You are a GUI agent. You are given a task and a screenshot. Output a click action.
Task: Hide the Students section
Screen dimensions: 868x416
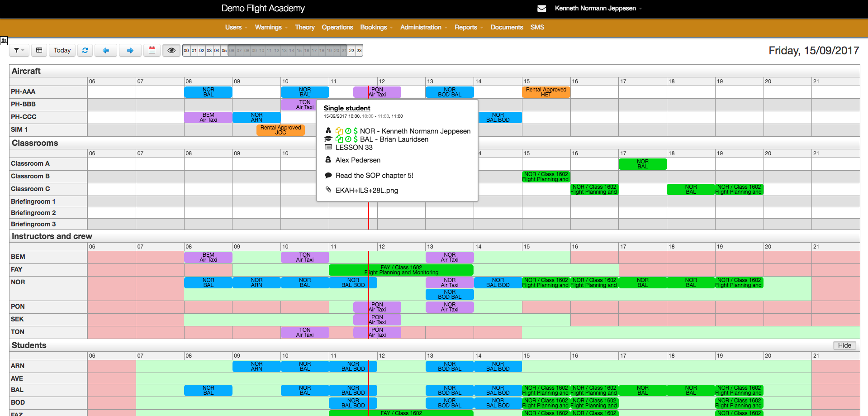[x=844, y=345]
